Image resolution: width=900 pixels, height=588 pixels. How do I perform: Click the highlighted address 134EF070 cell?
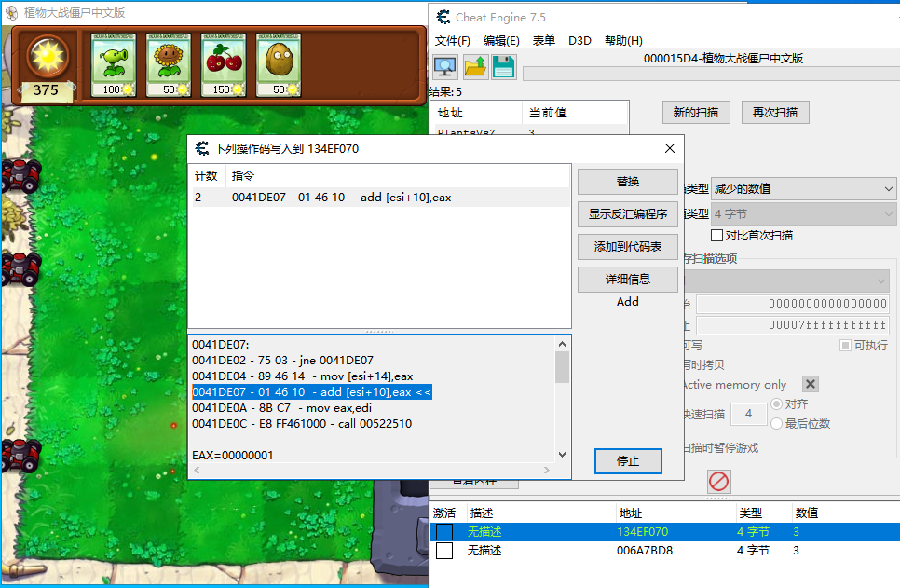pyautogui.click(x=642, y=532)
